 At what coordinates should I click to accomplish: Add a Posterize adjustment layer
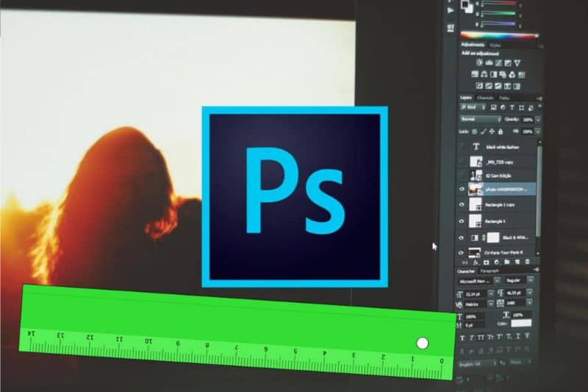[x=489, y=86]
